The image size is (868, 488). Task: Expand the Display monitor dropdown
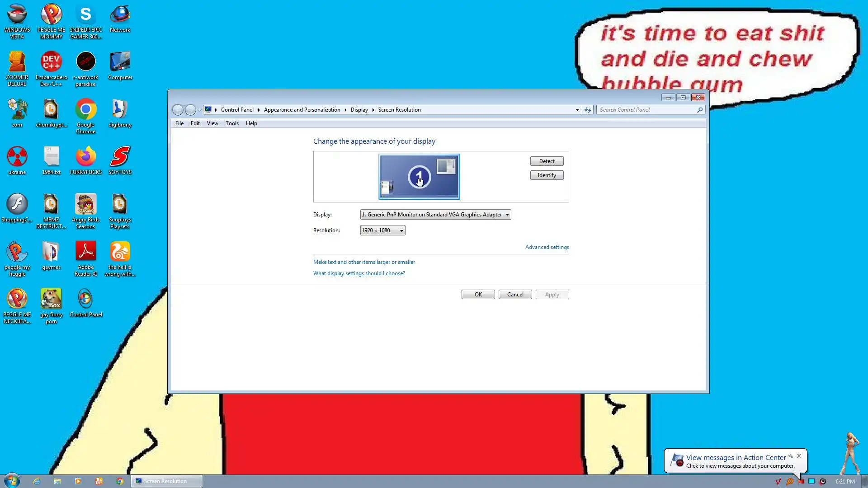coord(435,215)
